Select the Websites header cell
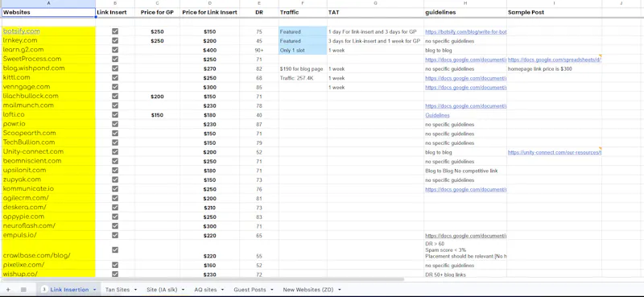 48,12
